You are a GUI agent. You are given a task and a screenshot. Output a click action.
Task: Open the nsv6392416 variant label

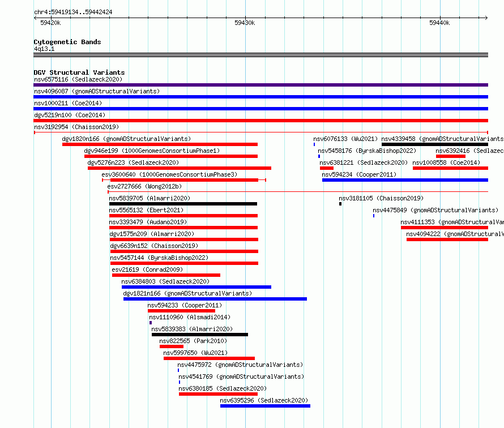(x=469, y=151)
